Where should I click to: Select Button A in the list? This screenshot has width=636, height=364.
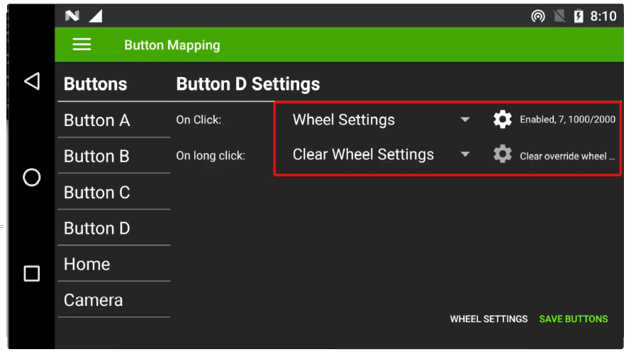point(113,120)
